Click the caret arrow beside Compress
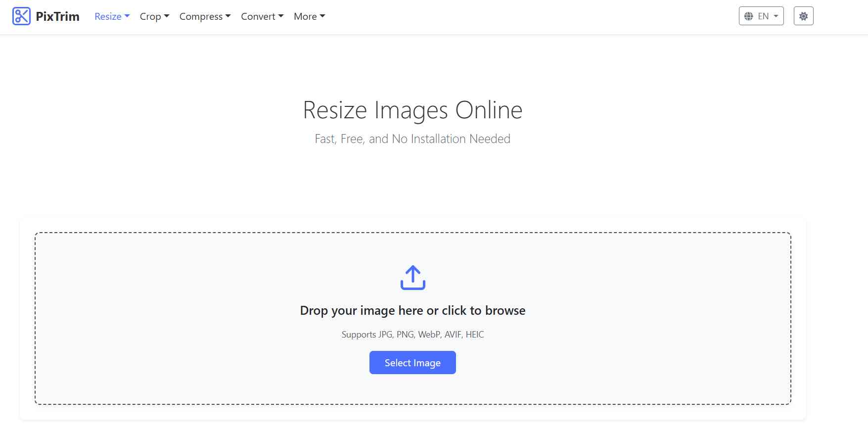 [228, 16]
